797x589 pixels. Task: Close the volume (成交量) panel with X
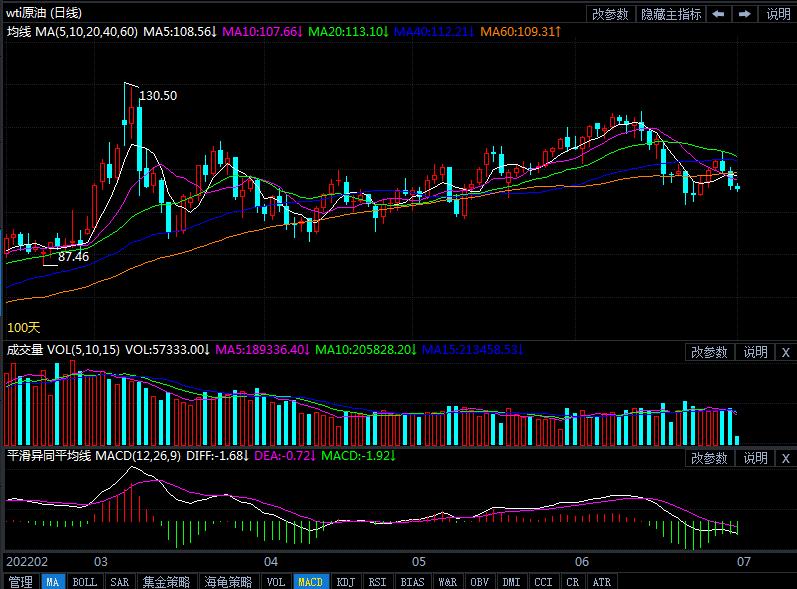[785, 352]
